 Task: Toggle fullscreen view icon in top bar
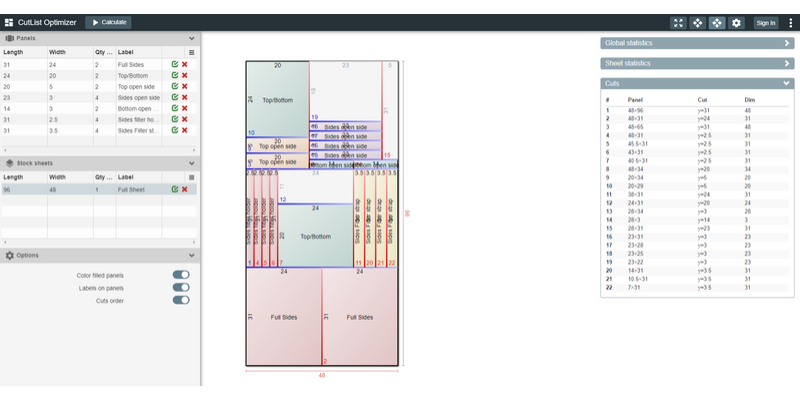pos(678,23)
